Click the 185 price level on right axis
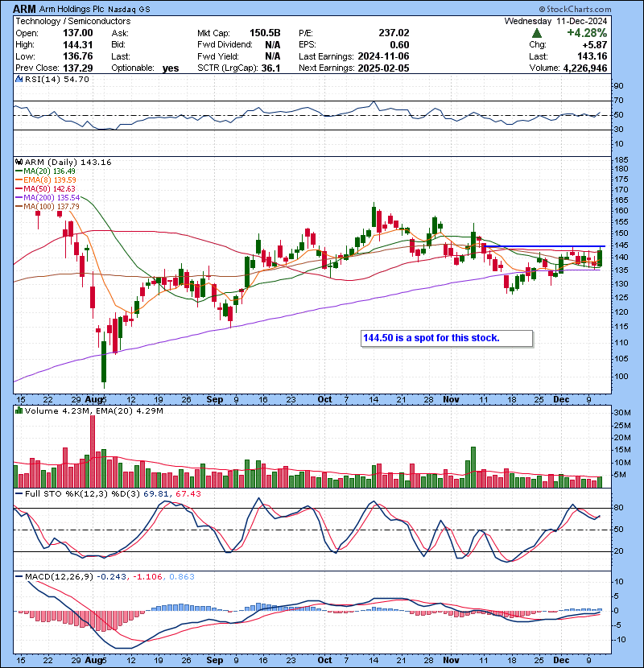 point(621,160)
